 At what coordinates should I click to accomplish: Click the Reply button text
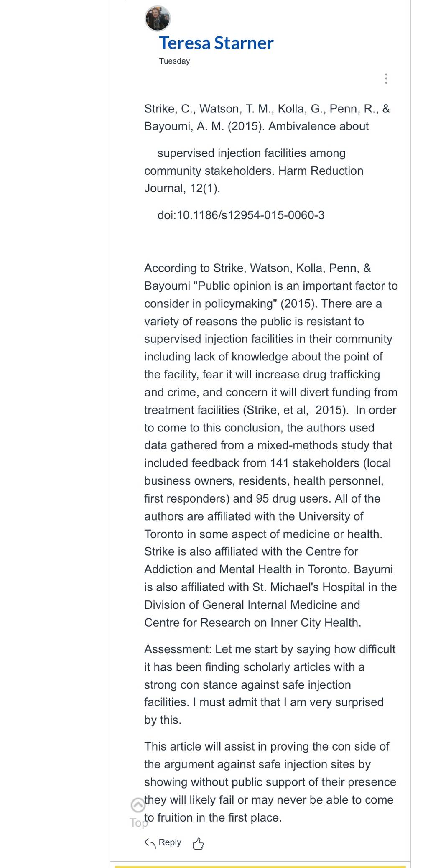coord(170,842)
